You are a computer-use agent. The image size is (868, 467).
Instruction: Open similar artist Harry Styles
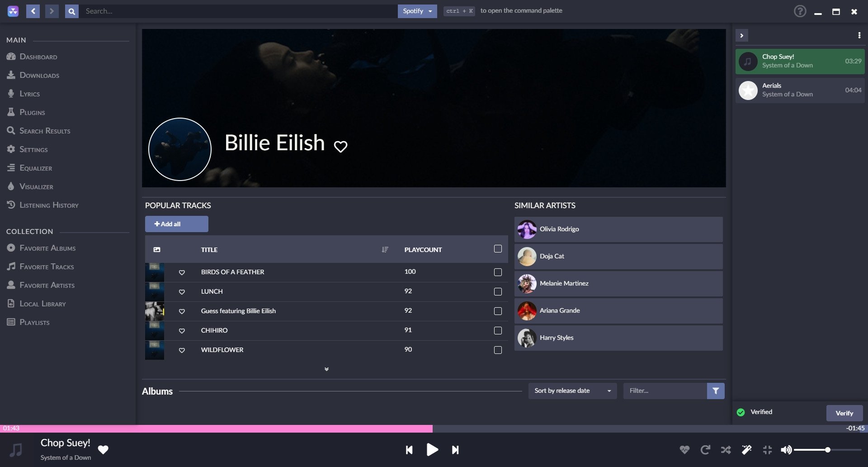click(618, 338)
